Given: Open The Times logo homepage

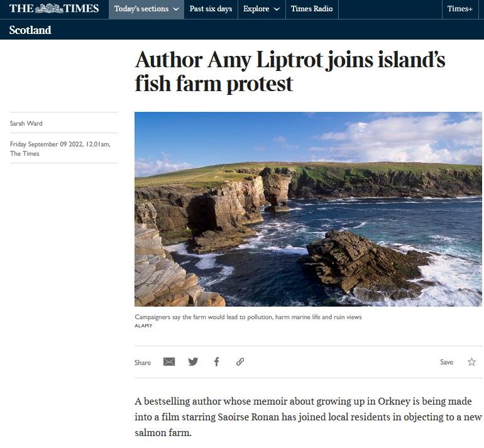Looking at the screenshot, I should click(x=54, y=8).
